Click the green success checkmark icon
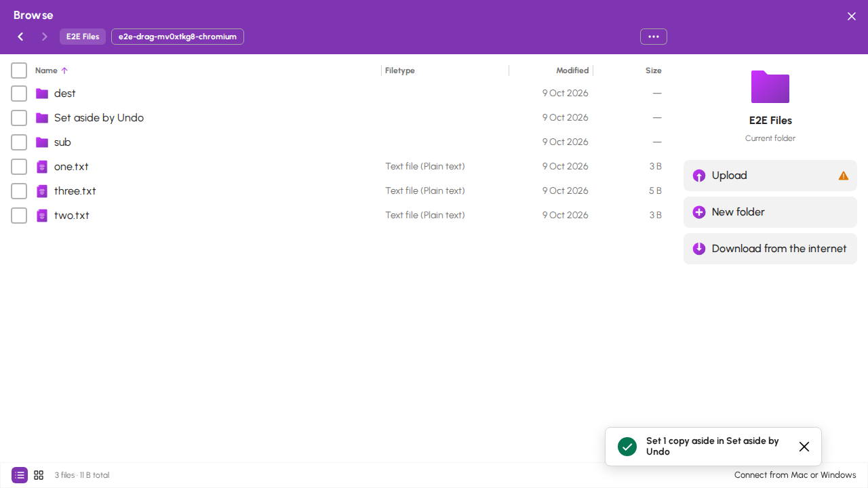The height and width of the screenshot is (488, 868). 627,447
